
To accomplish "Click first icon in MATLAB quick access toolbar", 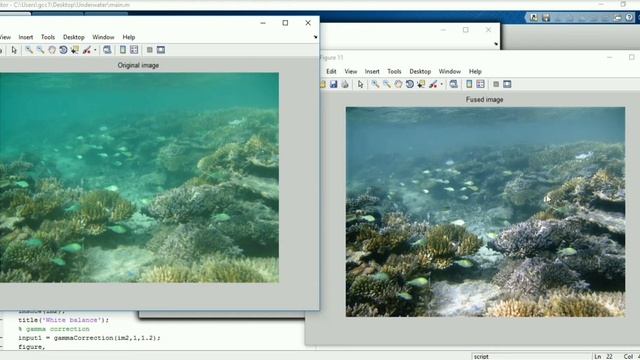I will [x=534, y=18].
